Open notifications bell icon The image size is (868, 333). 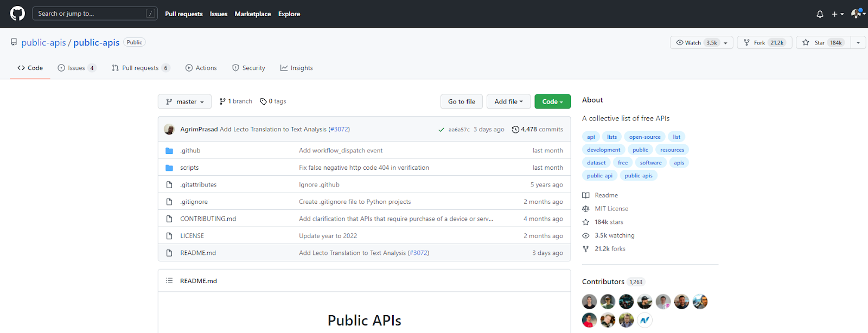[820, 14]
